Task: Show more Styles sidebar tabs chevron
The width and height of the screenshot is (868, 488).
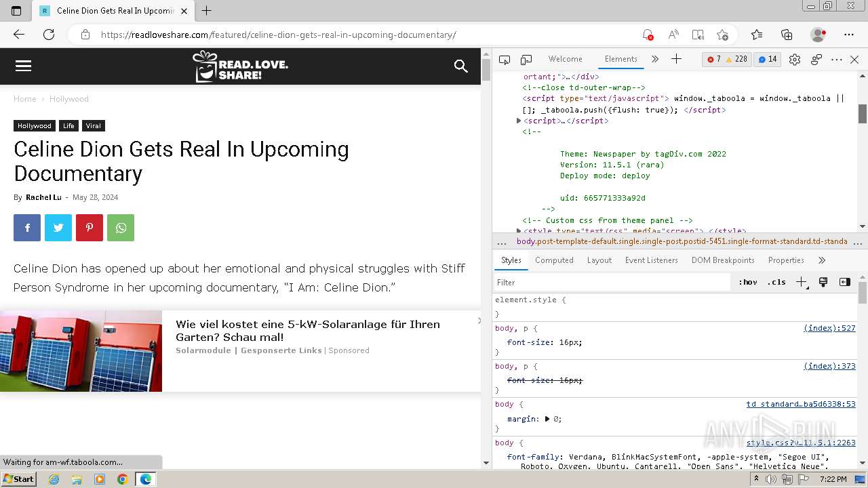Action: coord(822,260)
